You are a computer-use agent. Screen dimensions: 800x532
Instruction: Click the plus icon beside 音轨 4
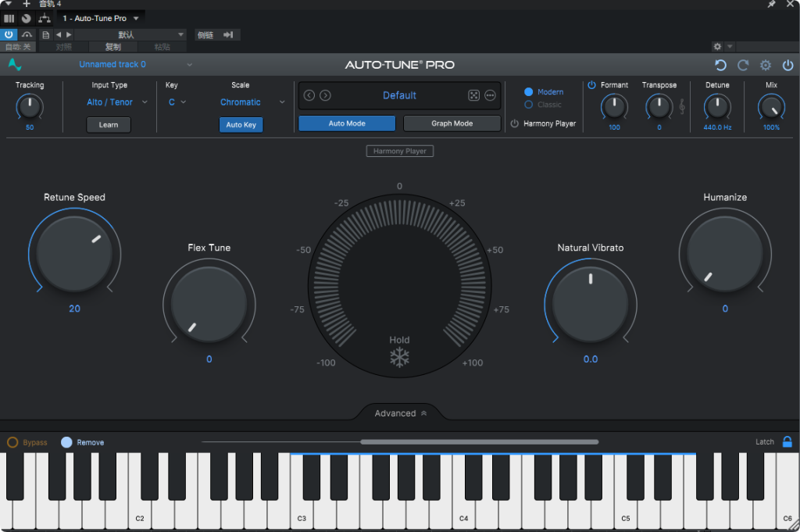point(27,4)
